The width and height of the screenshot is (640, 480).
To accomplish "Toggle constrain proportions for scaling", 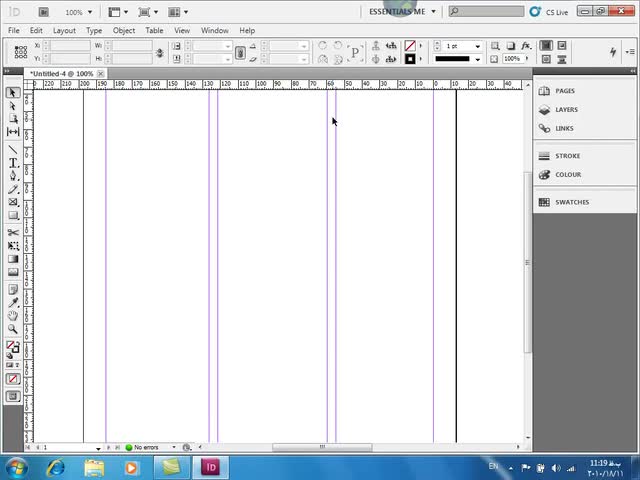I will (240, 53).
